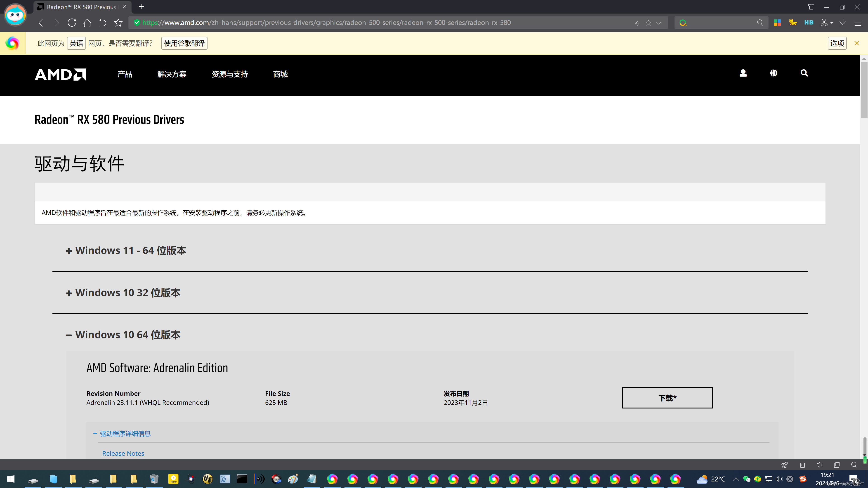This screenshot has width=868, height=488.
Task: Open the Windows Start menu
Action: point(11,479)
